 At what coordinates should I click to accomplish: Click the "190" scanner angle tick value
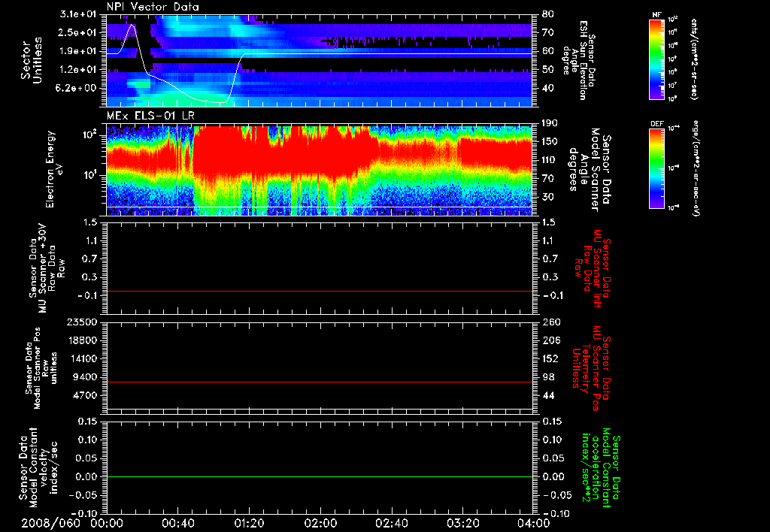click(550, 123)
